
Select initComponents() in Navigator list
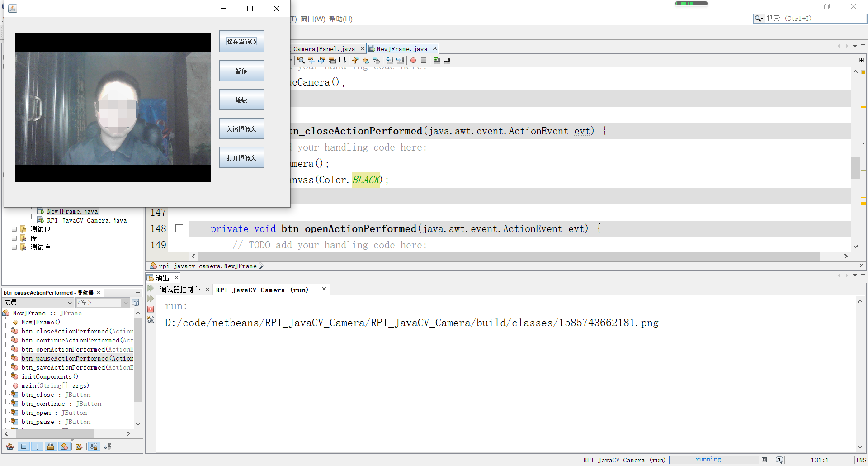pyautogui.click(x=50, y=376)
